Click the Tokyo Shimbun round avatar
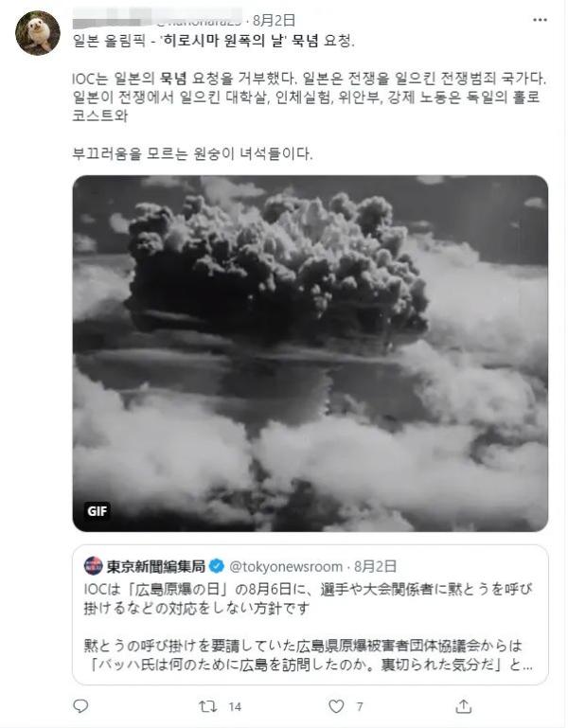The width and height of the screenshot is (568, 728). coord(94,565)
